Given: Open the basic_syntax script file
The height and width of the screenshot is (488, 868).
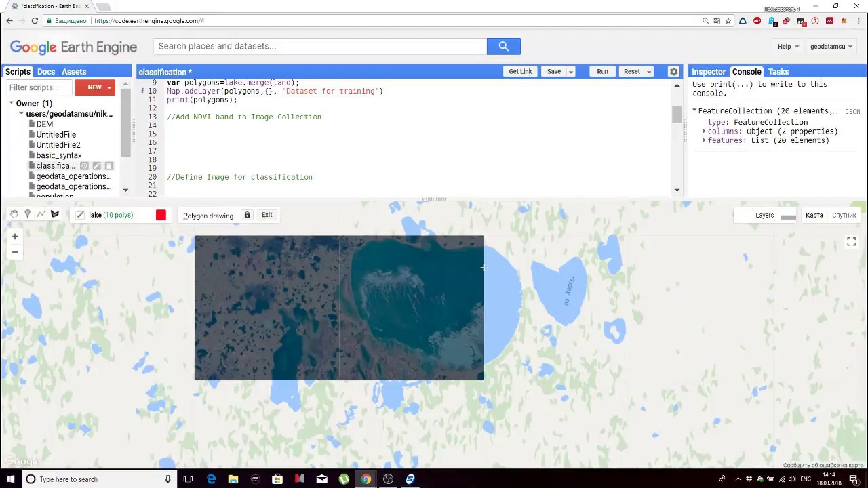Looking at the screenshot, I should pyautogui.click(x=59, y=155).
